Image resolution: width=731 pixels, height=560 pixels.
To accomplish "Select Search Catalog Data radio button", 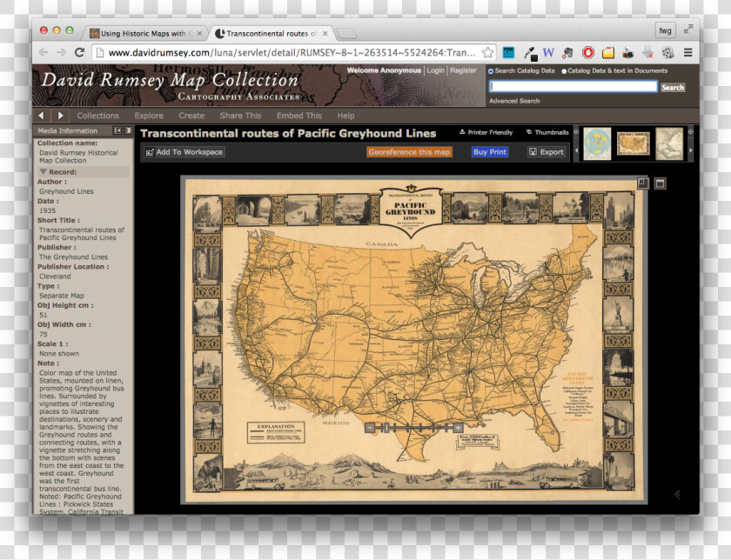I will pyautogui.click(x=491, y=71).
